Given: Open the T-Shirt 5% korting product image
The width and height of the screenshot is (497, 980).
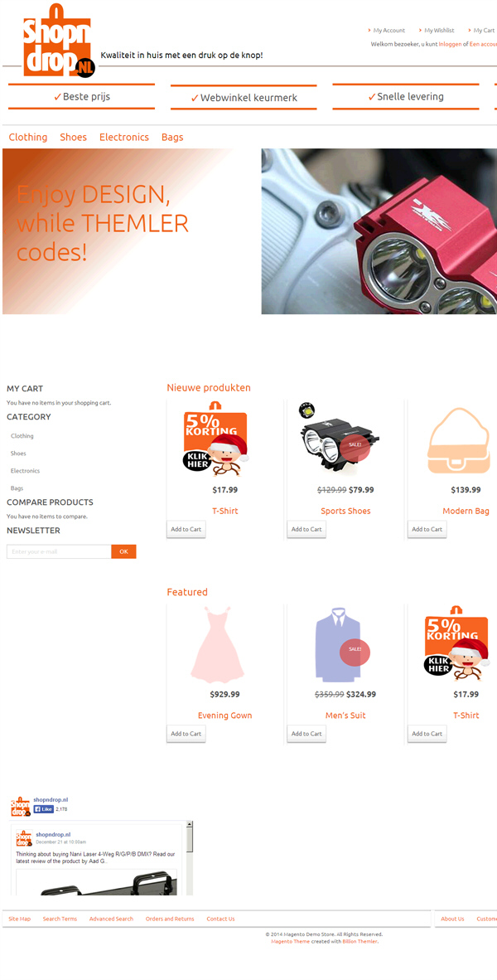Looking at the screenshot, I should click(216, 440).
